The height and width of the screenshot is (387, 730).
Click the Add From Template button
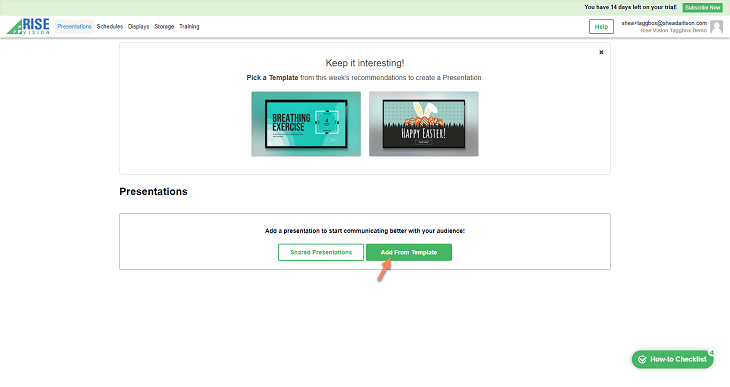pos(409,252)
